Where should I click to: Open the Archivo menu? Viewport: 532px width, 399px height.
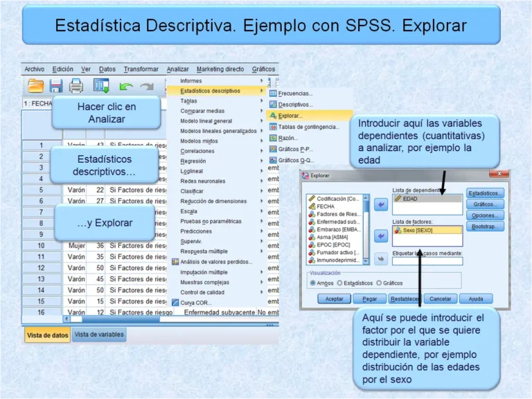[x=34, y=69]
